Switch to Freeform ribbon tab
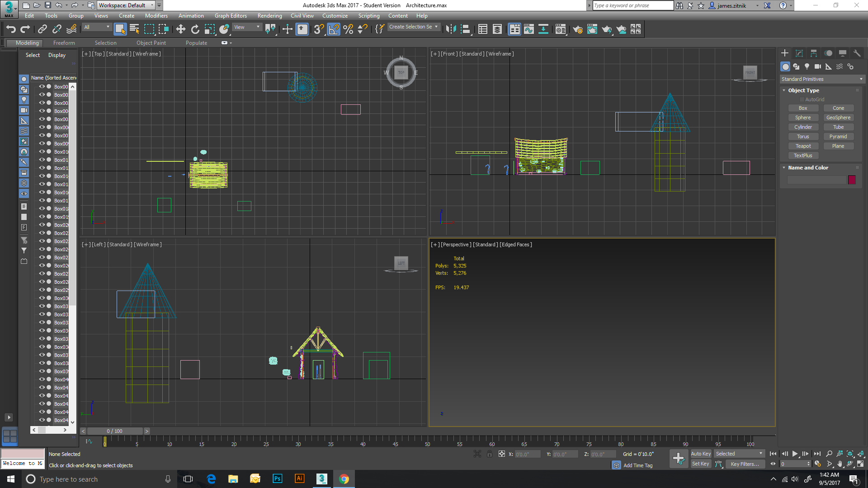This screenshot has width=868, height=488. point(64,43)
